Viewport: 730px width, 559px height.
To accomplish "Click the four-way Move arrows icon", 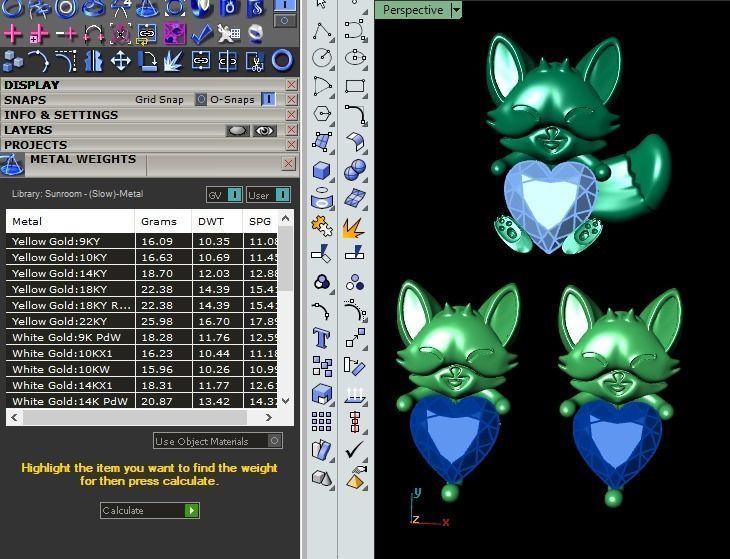I will (x=120, y=61).
